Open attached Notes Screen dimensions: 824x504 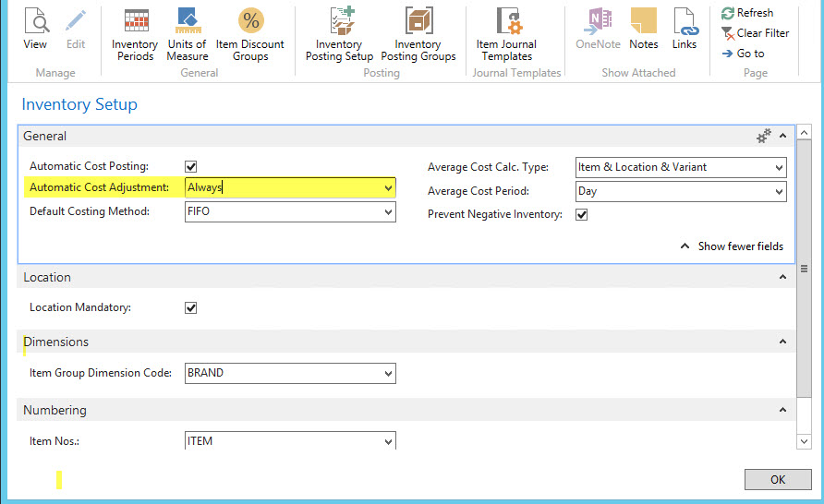[643, 29]
